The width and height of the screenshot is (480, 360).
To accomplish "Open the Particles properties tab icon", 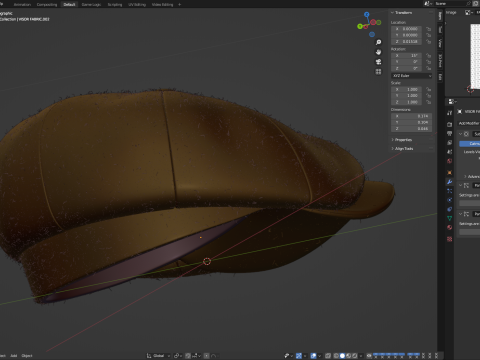I will (450, 191).
